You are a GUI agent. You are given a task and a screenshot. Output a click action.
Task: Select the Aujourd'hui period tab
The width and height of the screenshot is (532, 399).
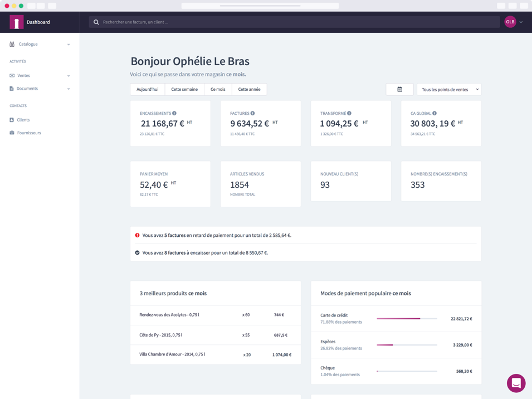148,89
